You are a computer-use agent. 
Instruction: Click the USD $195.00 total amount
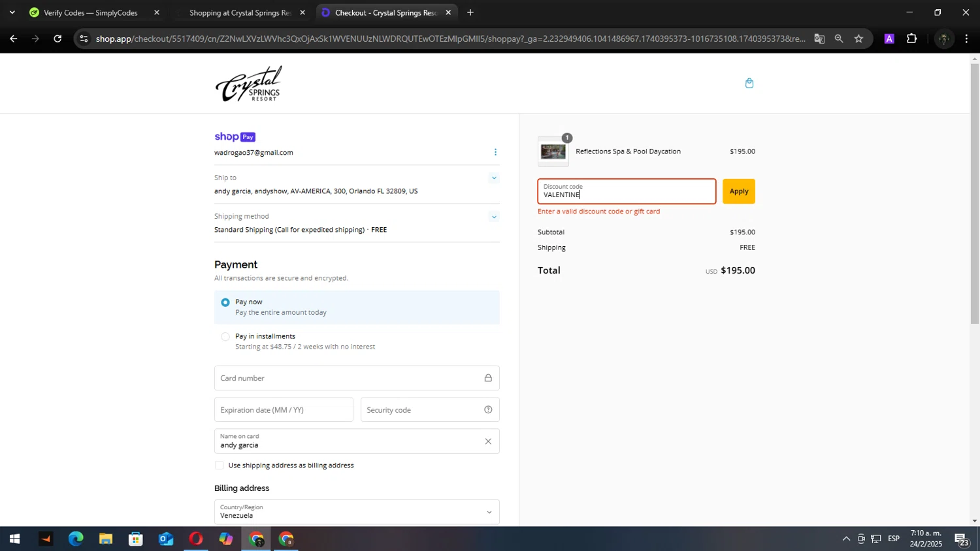pos(730,271)
